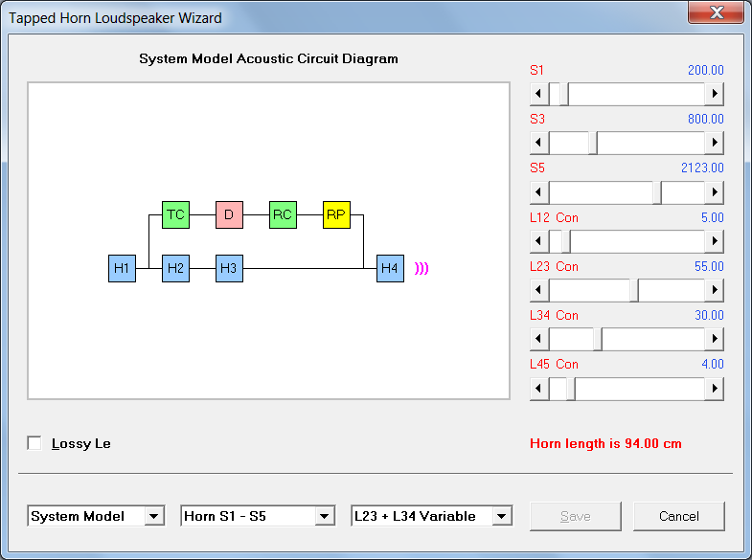Select the H1 horn segment block
This screenshot has height=560, width=752.
122,268
